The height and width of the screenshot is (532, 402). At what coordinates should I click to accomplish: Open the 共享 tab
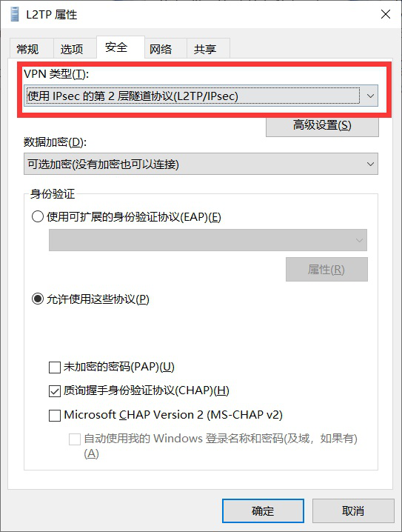[205, 49]
